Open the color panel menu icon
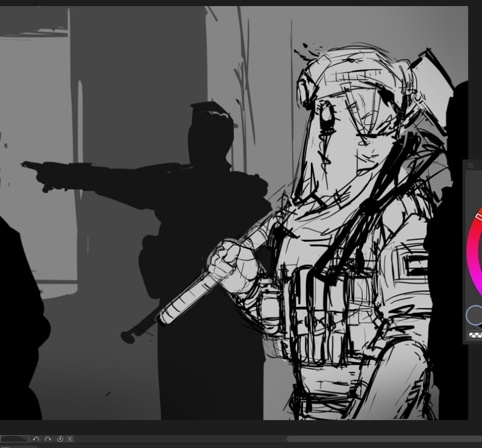 point(470,166)
